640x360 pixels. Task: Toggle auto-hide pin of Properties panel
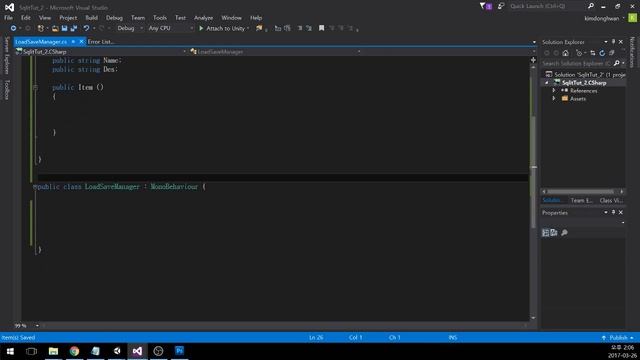tap(613, 212)
